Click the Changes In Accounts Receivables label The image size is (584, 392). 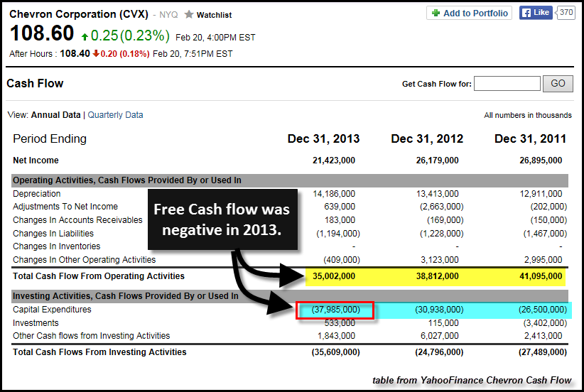(77, 220)
